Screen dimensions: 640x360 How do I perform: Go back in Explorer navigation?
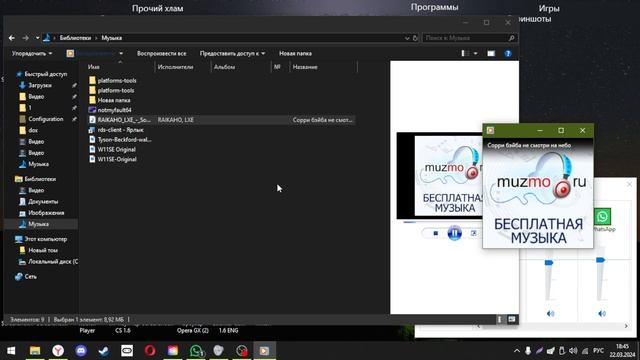[x=12, y=38]
